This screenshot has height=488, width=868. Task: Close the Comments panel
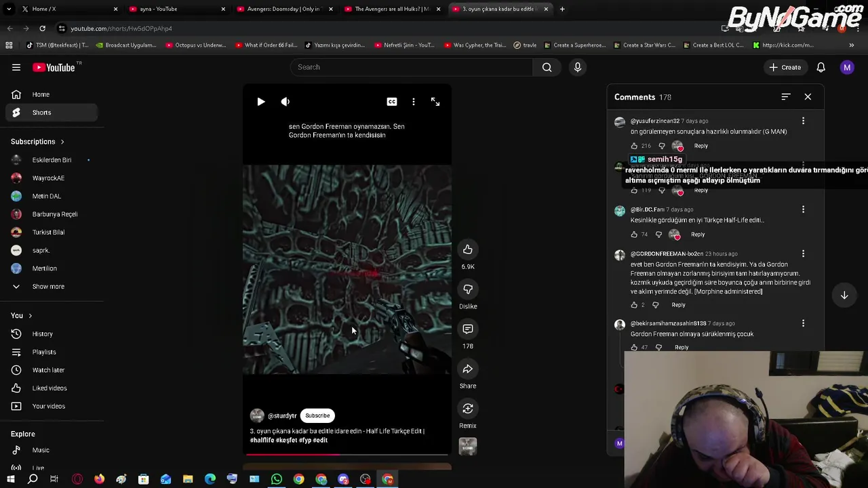[808, 97]
